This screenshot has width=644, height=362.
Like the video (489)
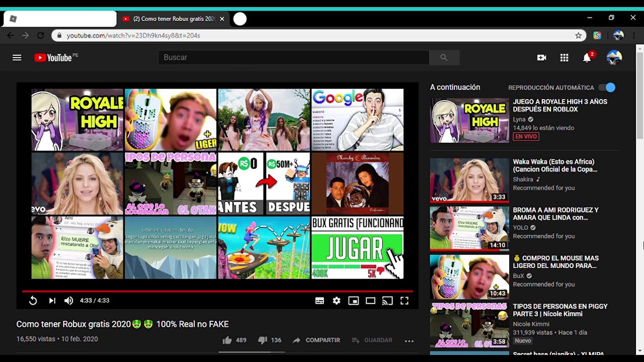(x=234, y=340)
